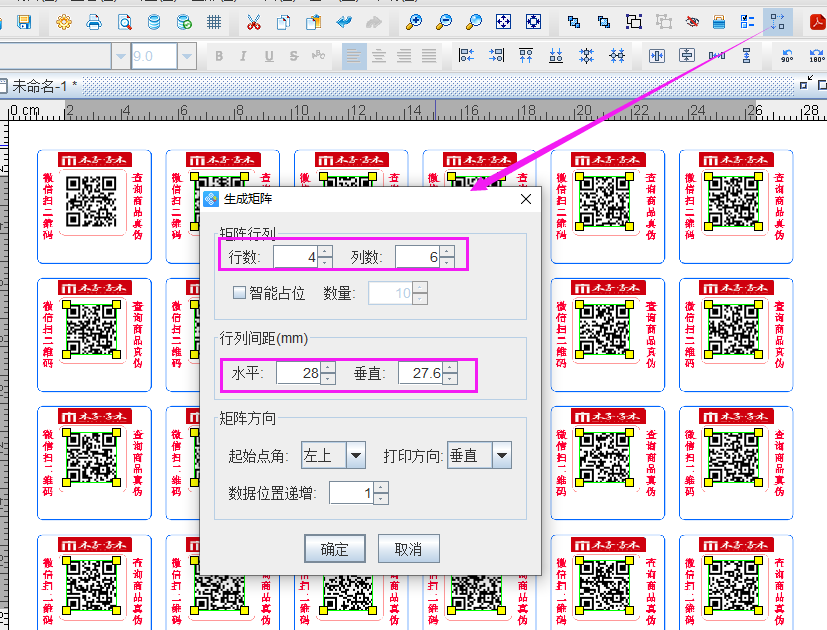Click the grid display toolbar icon
This screenshot has width=827, height=630.
215,20
